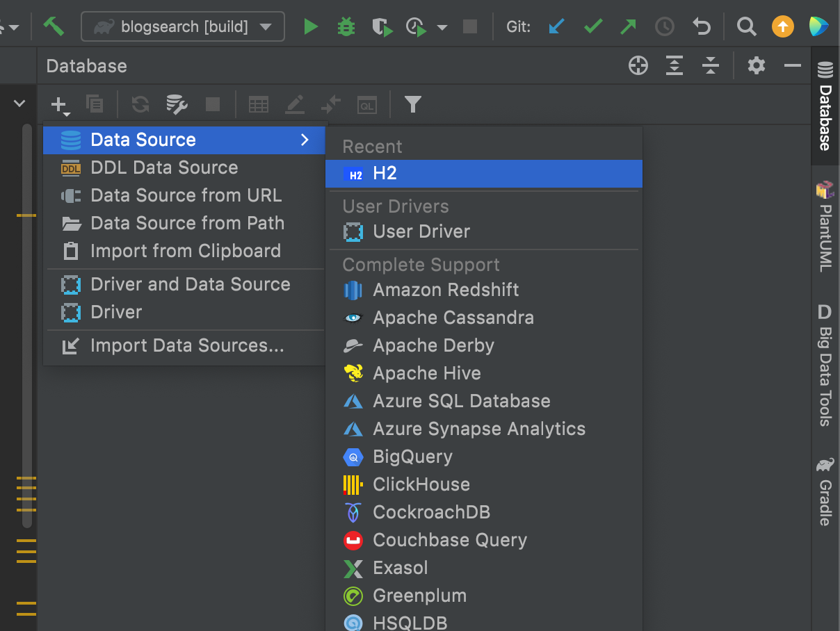
Task: Choose Greenplum data source
Action: pos(484,596)
